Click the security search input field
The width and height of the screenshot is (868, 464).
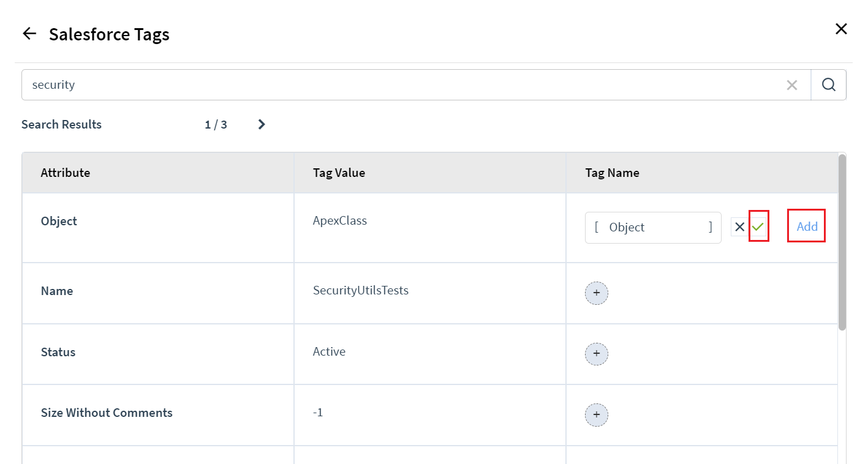tap(416, 84)
